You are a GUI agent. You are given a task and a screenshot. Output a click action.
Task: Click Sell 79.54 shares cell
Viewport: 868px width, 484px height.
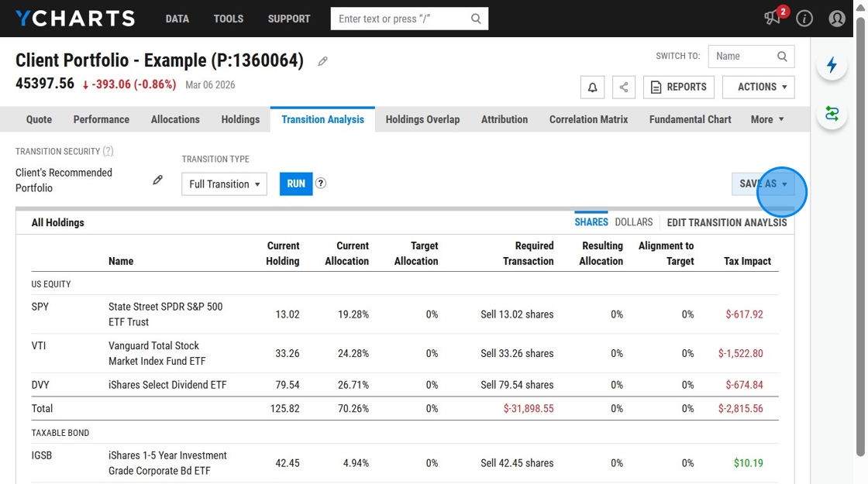(x=517, y=385)
